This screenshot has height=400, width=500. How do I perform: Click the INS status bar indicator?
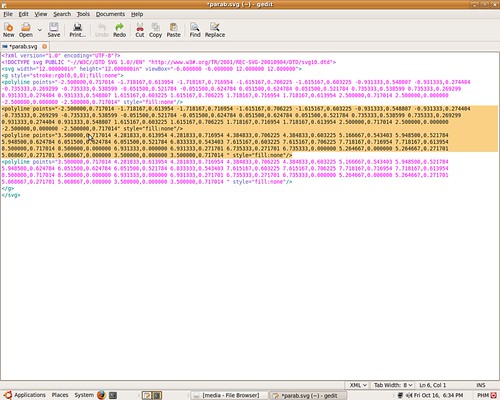tap(481, 385)
